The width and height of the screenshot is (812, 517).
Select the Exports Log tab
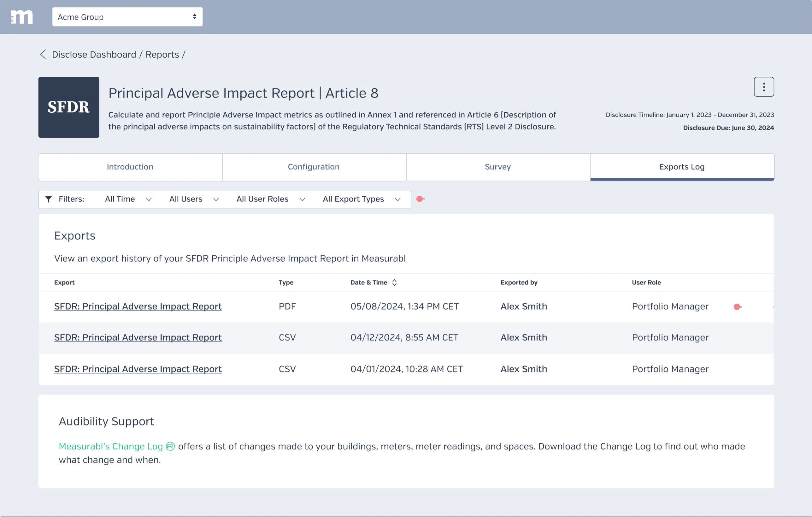pyautogui.click(x=682, y=167)
